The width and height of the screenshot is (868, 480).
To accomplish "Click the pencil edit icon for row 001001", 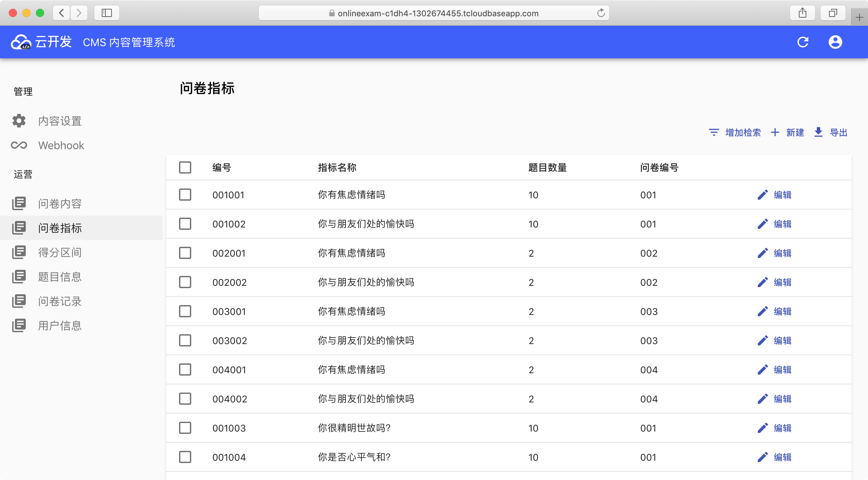I will coord(763,195).
